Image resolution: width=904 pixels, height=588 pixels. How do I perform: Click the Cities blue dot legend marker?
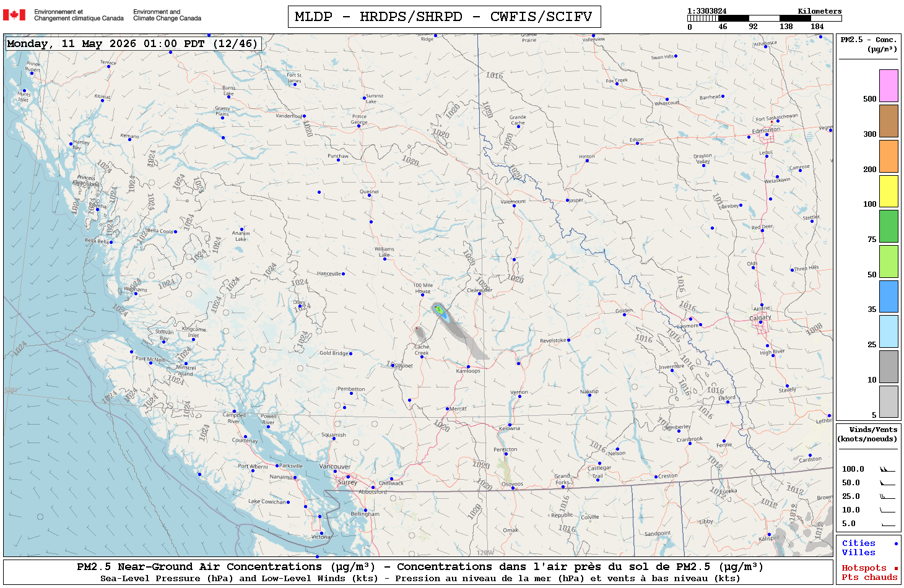pyautogui.click(x=896, y=543)
